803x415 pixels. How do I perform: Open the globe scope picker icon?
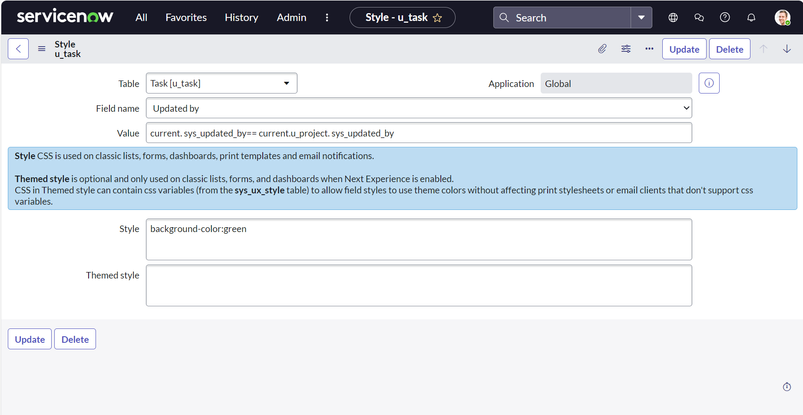673,17
